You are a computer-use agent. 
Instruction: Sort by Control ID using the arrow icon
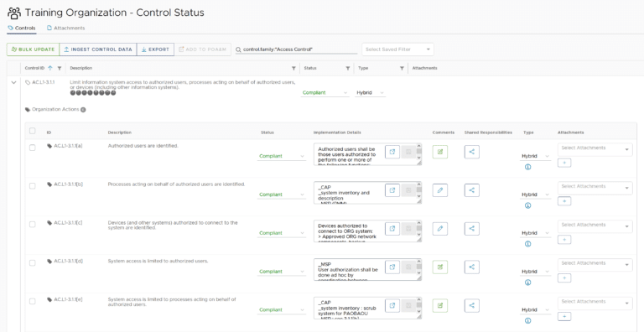(50, 68)
